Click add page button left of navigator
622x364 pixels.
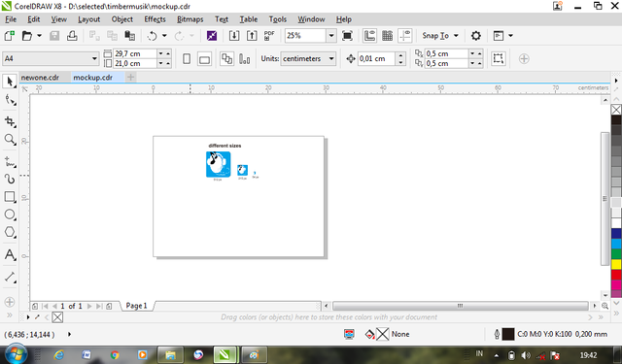pos(35,306)
